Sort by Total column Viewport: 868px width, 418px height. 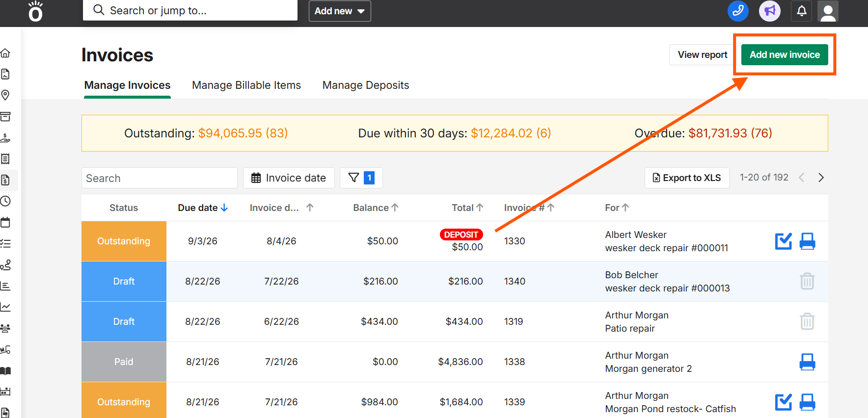pyautogui.click(x=467, y=208)
